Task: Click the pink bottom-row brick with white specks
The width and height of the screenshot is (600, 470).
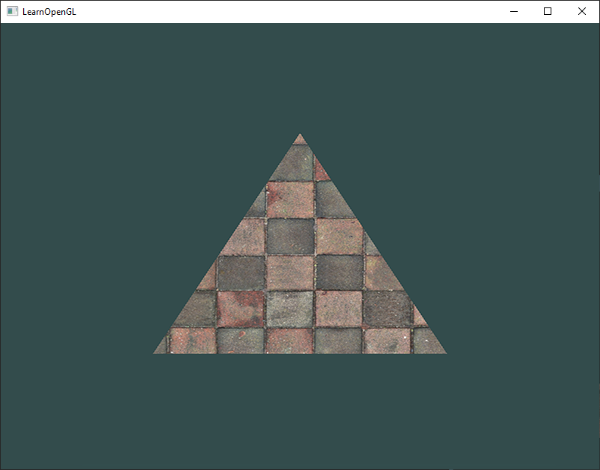Action: click(x=386, y=341)
